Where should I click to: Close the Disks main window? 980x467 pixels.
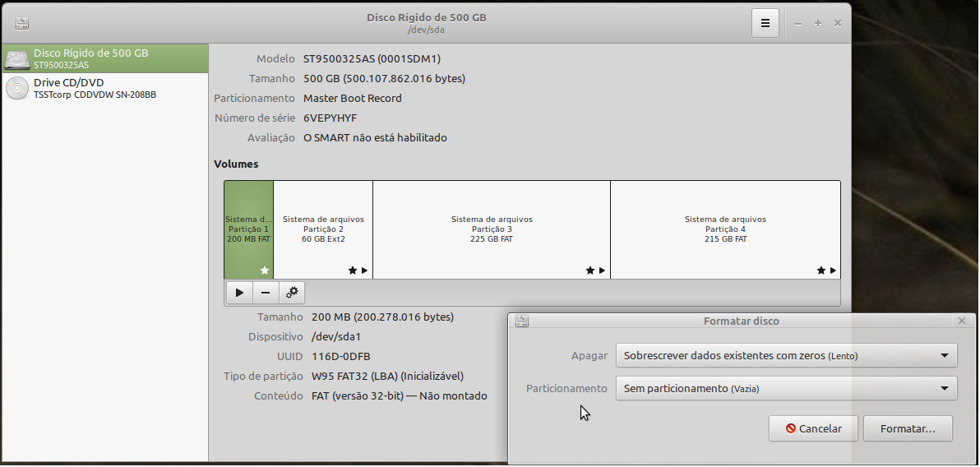(x=838, y=24)
